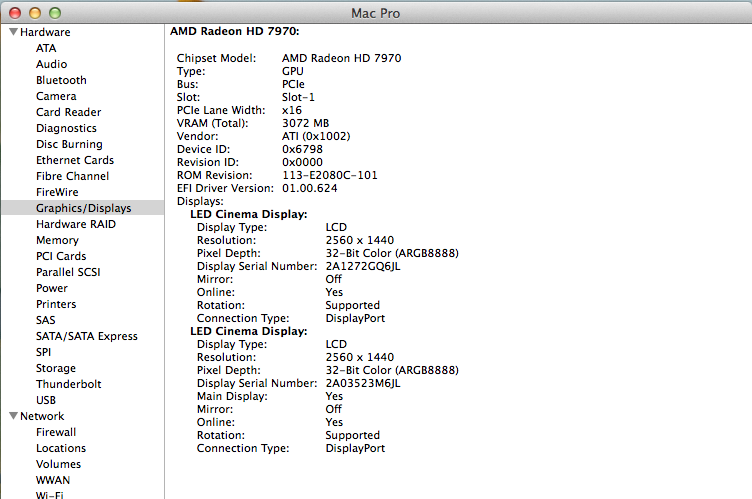Click the Type value GPU
The height and width of the screenshot is (499, 752).
293,71
